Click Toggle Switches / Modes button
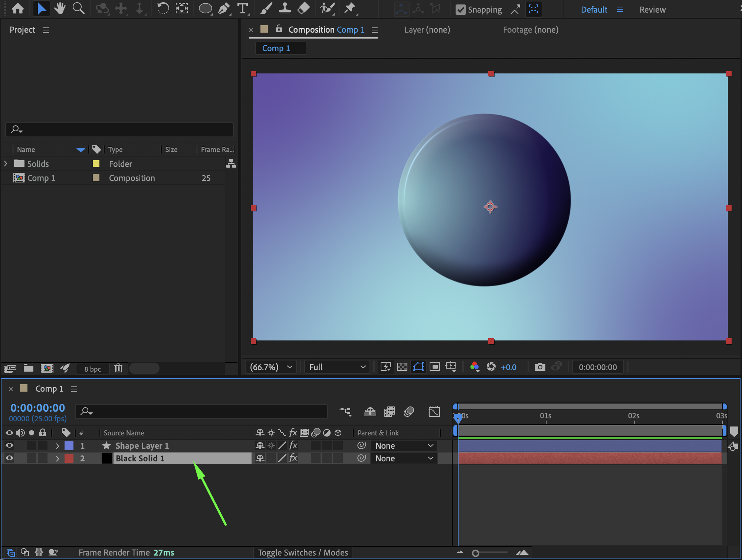The height and width of the screenshot is (560, 742). pyautogui.click(x=303, y=553)
